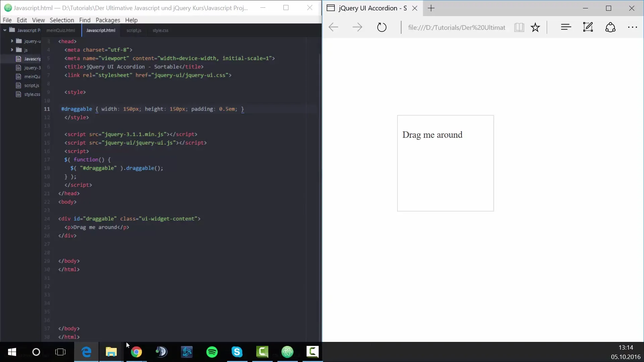Close the jQuery UI Accordion tab
The image size is (644, 362).
[415, 8]
